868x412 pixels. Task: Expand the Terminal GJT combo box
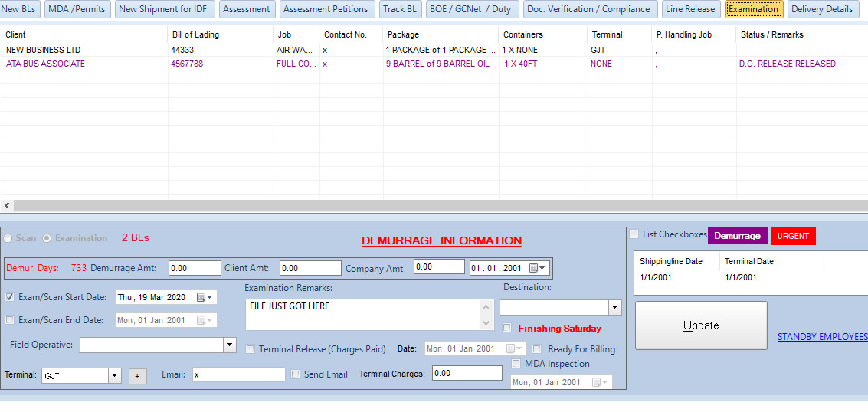pyautogui.click(x=115, y=376)
